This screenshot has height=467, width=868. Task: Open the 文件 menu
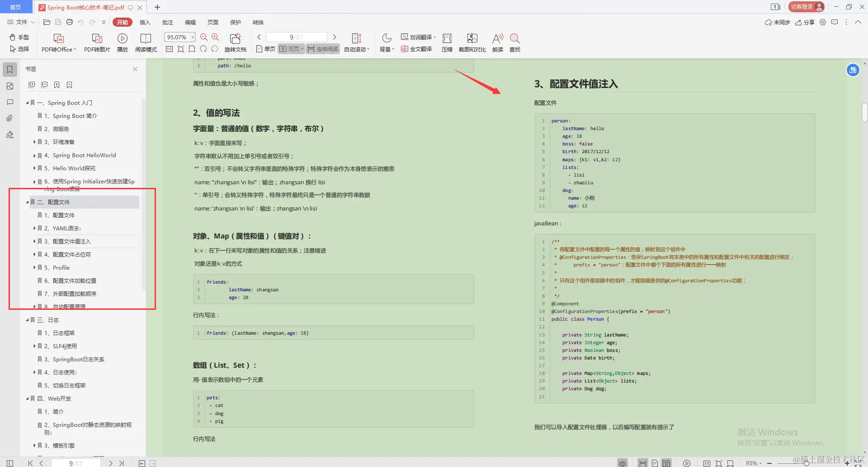[21, 22]
